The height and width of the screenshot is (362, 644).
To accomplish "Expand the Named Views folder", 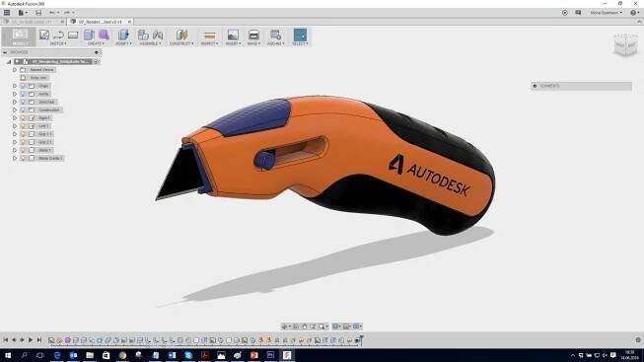I will [15, 70].
